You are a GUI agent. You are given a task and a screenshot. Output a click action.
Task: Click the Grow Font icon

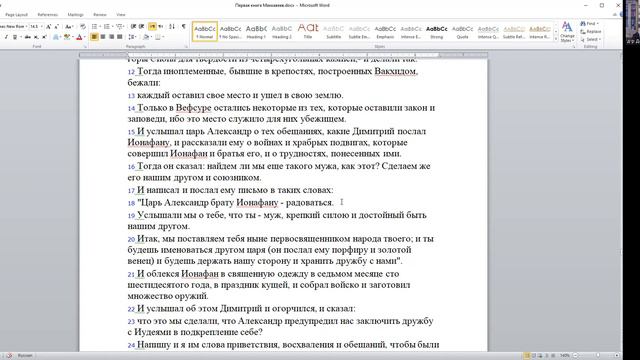48,27
